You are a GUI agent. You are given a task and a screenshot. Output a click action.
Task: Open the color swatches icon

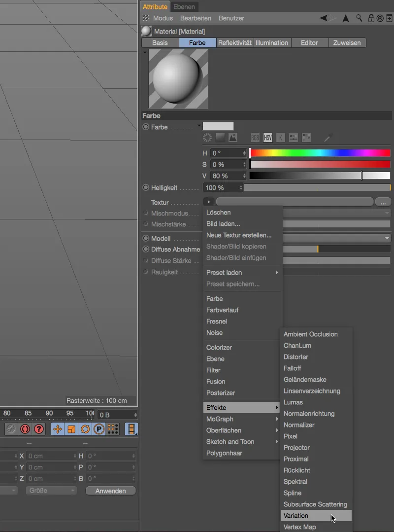[x=306, y=138]
